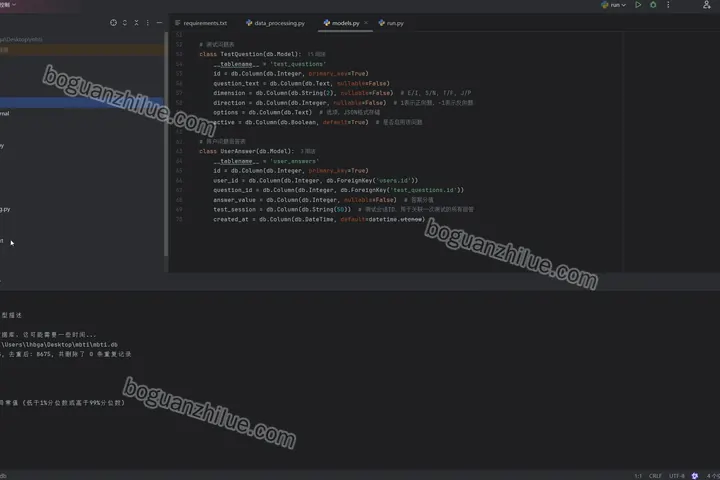Open project panel options (vertical dots)
The image size is (720, 480).
147,23
